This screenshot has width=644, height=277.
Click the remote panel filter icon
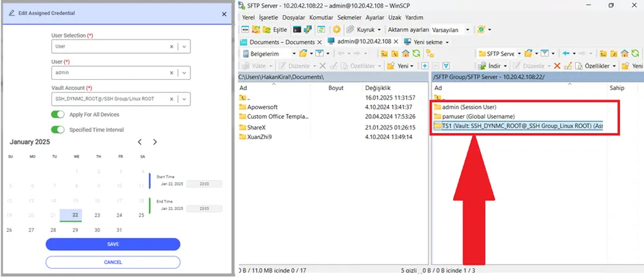coord(544,53)
